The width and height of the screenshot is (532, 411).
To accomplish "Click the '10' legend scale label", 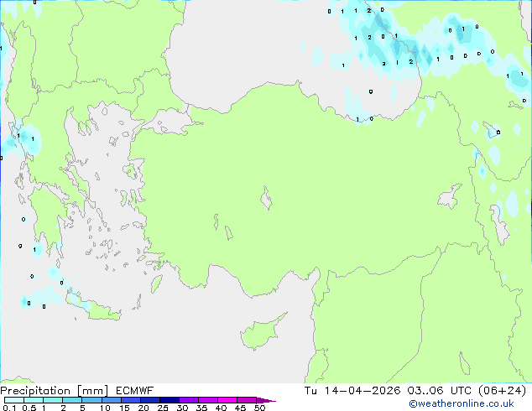I will (x=105, y=408).
